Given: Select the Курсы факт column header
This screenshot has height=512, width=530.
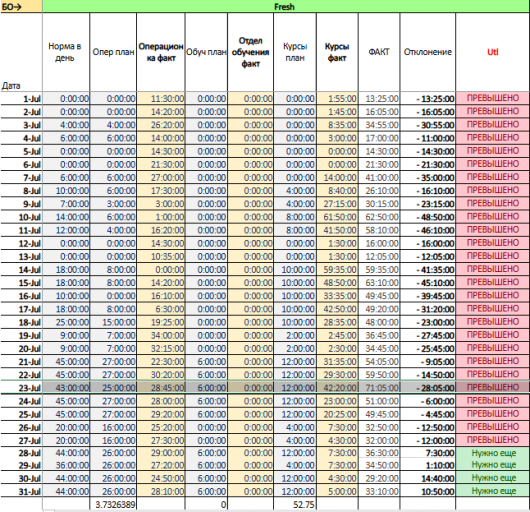Looking at the screenshot, I should [x=337, y=52].
